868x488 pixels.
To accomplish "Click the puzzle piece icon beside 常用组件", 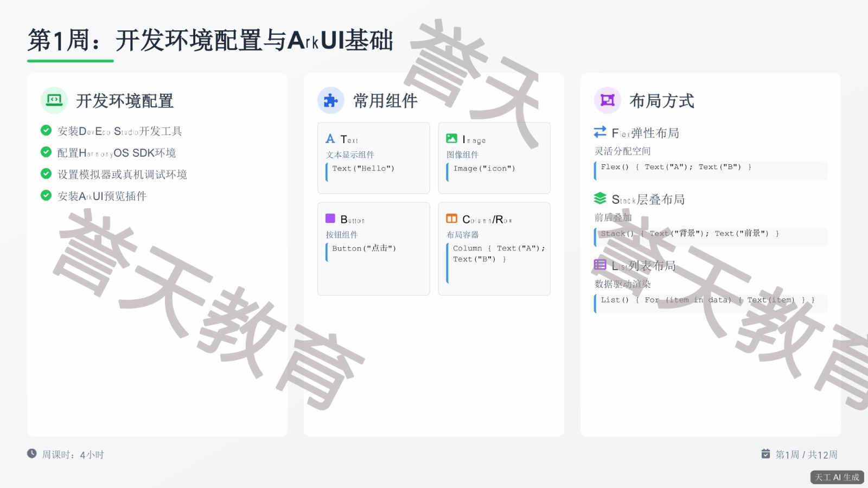I will pos(330,100).
